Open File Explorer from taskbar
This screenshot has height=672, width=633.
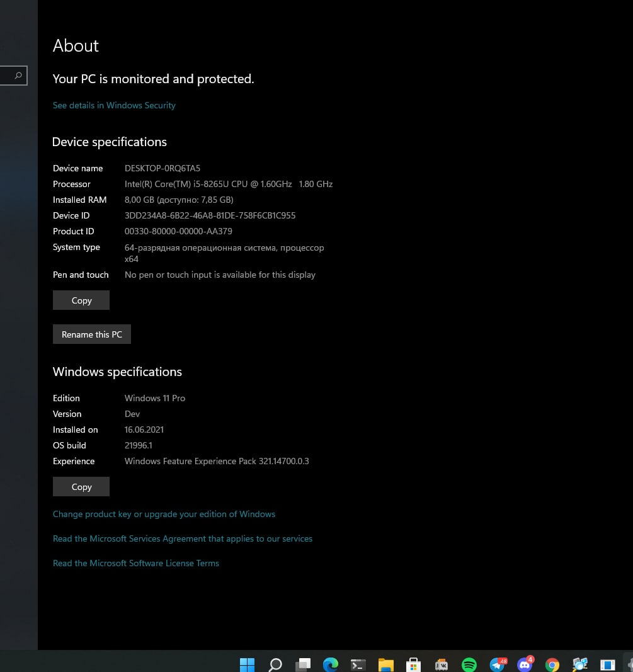(385, 664)
